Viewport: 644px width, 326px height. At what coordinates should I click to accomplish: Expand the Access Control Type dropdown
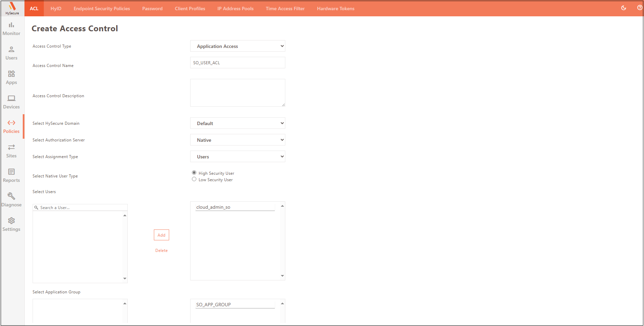coord(237,46)
